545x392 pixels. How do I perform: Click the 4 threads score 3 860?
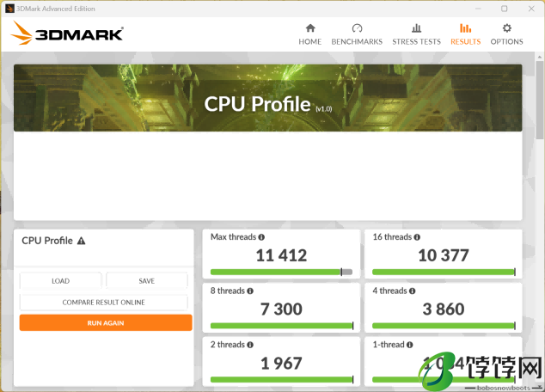pyautogui.click(x=444, y=309)
